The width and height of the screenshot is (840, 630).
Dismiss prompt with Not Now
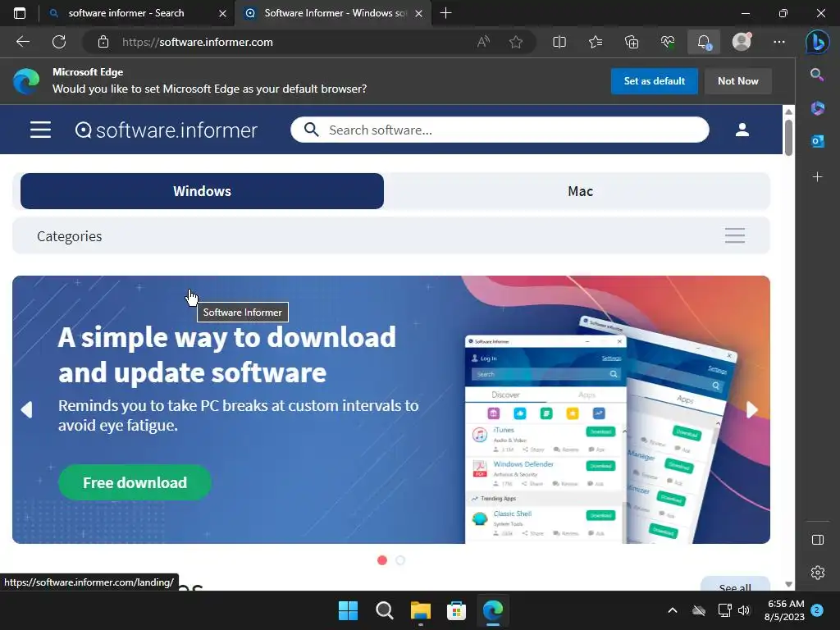click(x=737, y=81)
